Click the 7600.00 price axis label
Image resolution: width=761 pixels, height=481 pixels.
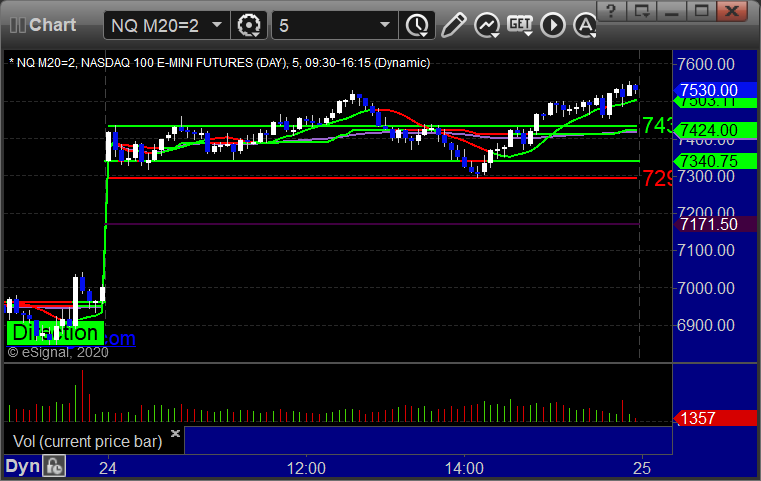(x=706, y=64)
